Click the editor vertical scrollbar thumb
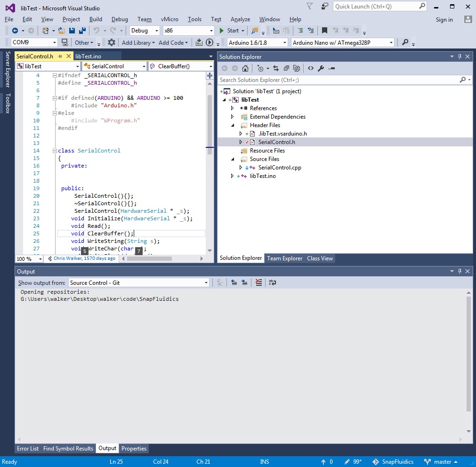 click(210, 125)
